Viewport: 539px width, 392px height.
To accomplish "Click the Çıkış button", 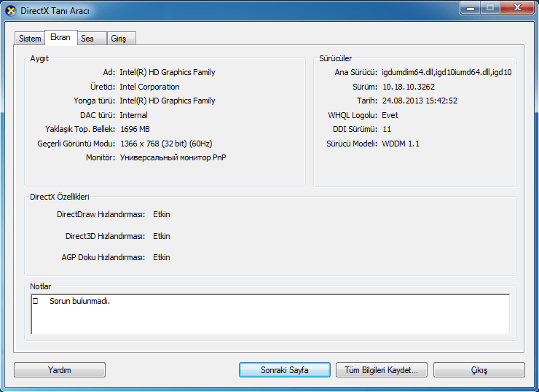I will tap(479, 370).
